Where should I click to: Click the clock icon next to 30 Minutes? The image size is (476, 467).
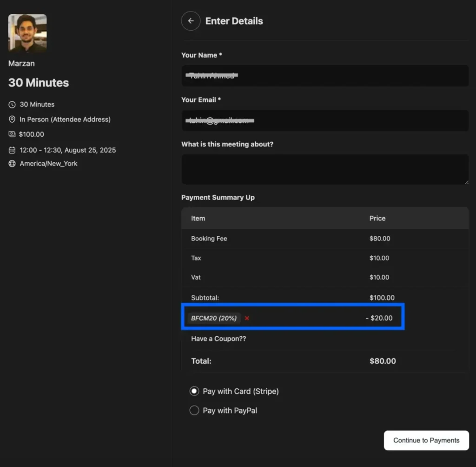[x=12, y=105]
